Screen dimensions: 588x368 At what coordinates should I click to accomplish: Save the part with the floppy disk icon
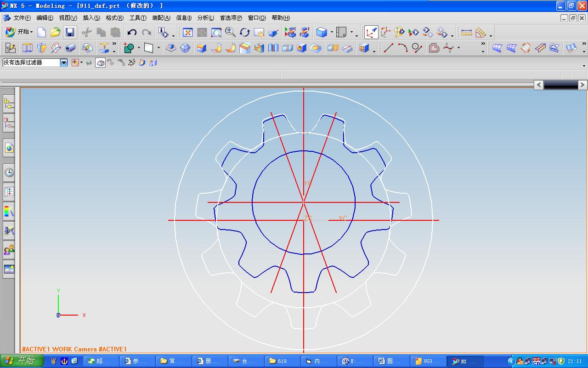70,32
